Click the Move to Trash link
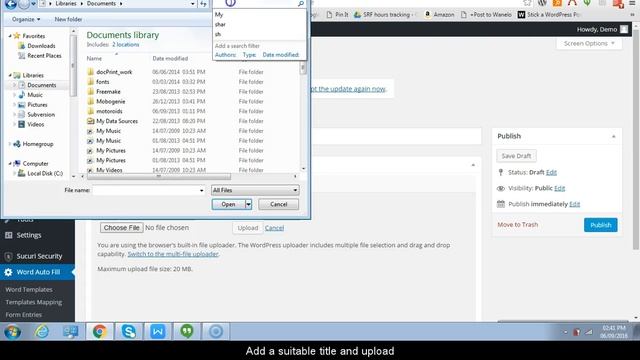The height and width of the screenshot is (360, 640). coord(518,224)
